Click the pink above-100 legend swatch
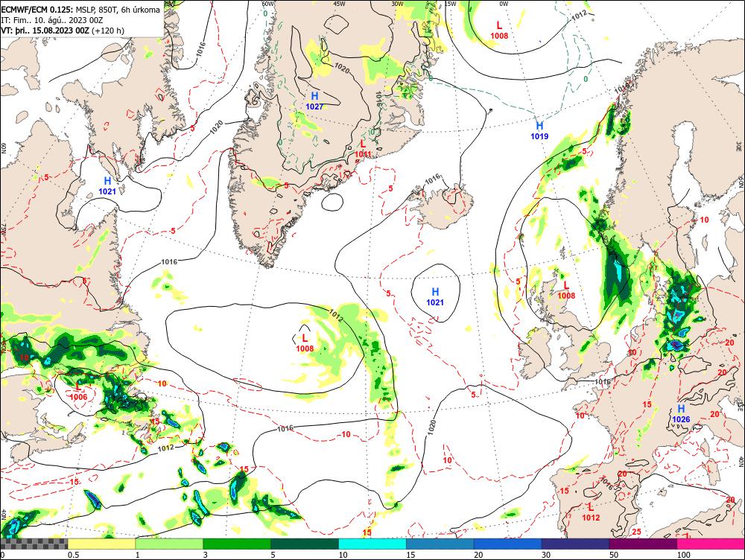The image size is (745, 560). 711,544
